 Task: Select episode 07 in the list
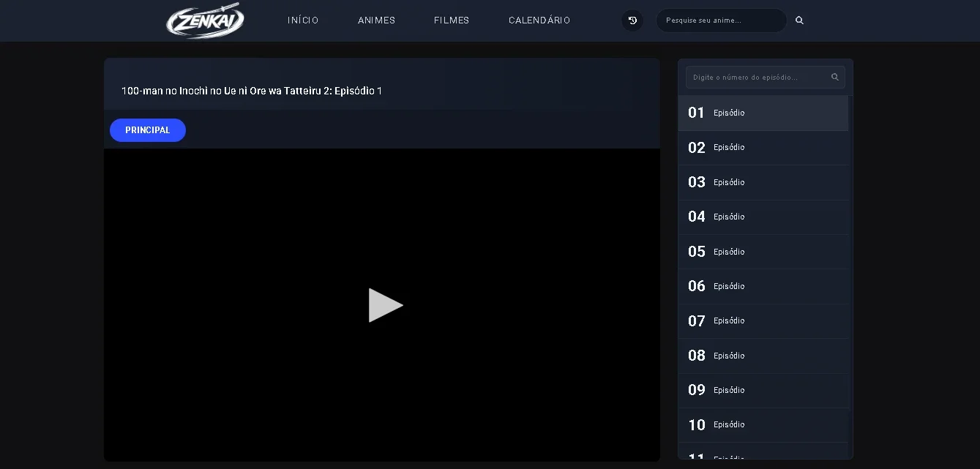[x=763, y=320]
